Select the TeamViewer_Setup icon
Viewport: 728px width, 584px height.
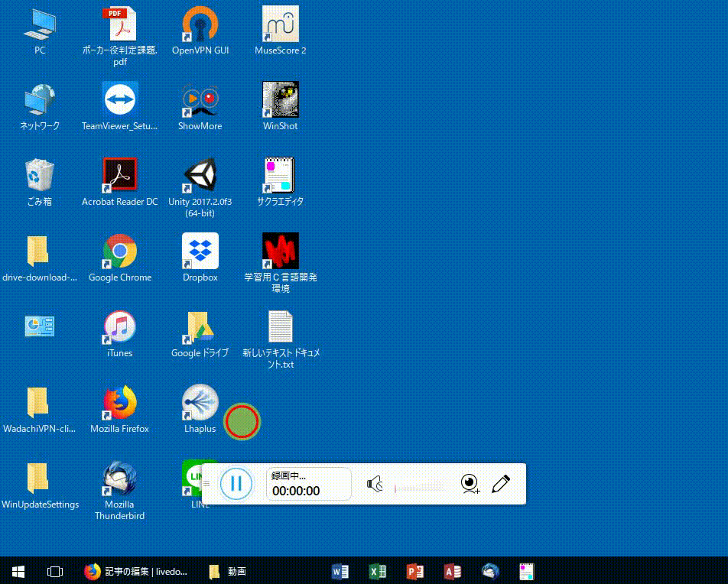coord(120,107)
